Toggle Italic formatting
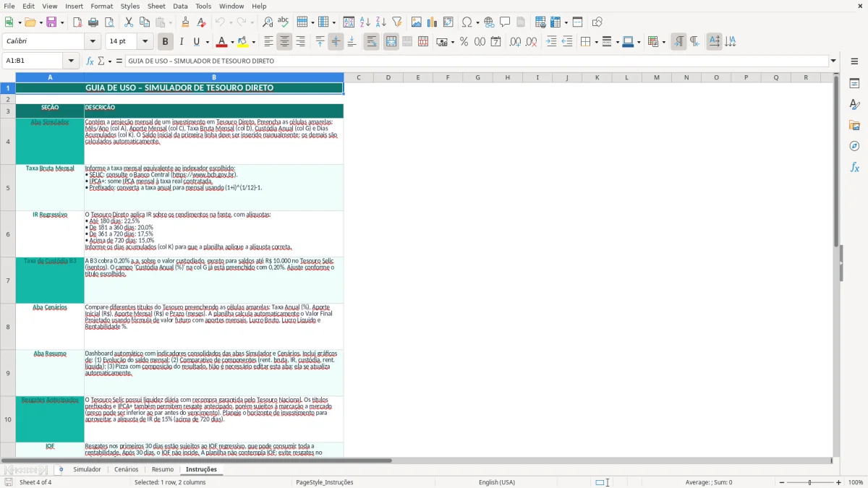Viewport: 868px width, 488px height. click(181, 42)
